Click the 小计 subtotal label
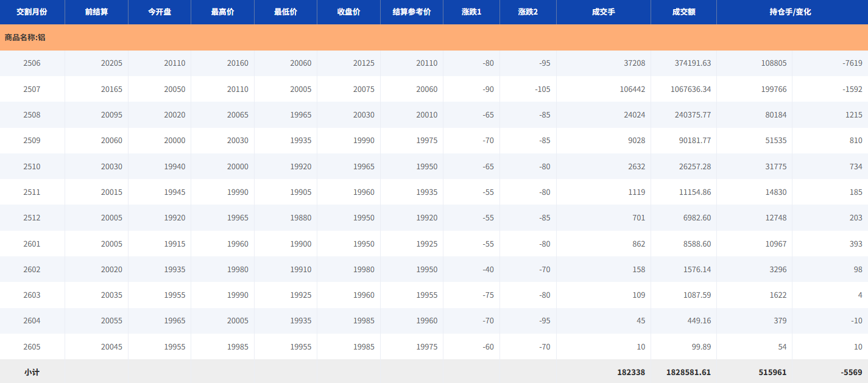868x383 pixels. click(32, 372)
